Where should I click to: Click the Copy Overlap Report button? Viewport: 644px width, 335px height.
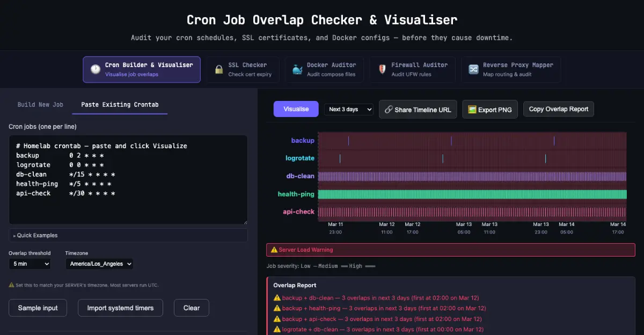[559, 109]
